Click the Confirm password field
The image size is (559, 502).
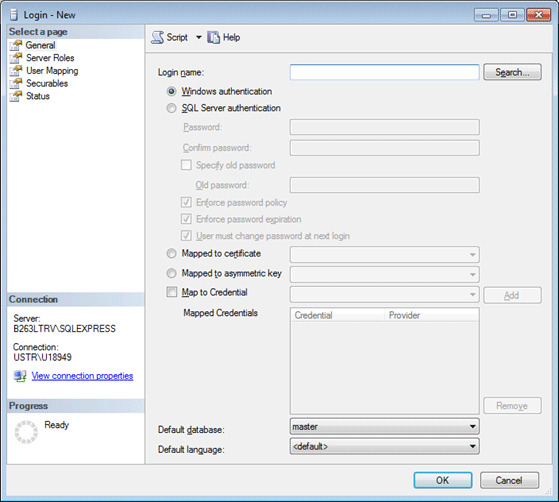(x=384, y=148)
